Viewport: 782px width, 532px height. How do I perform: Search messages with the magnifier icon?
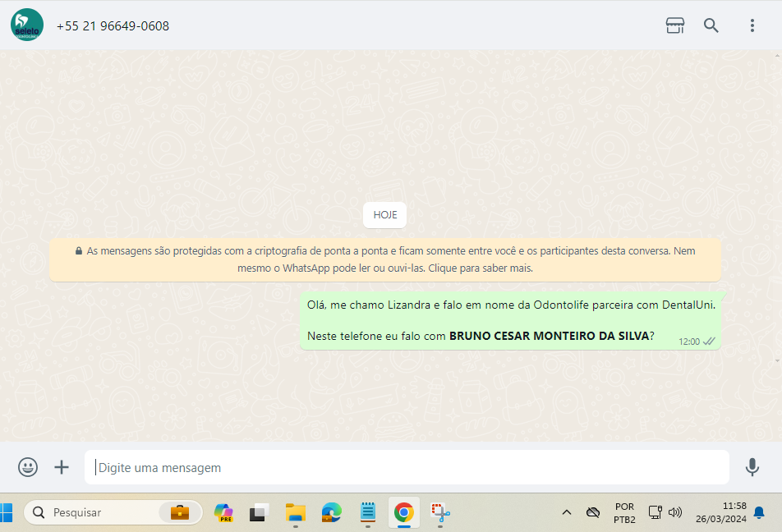click(711, 25)
